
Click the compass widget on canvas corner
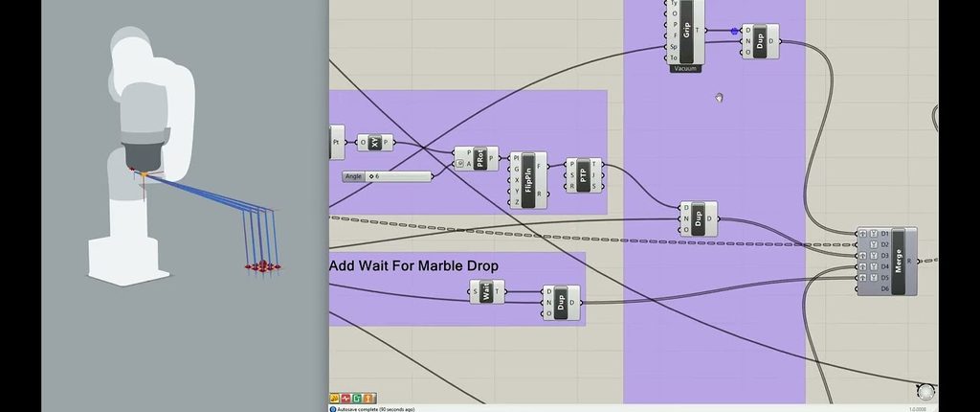tap(925, 392)
